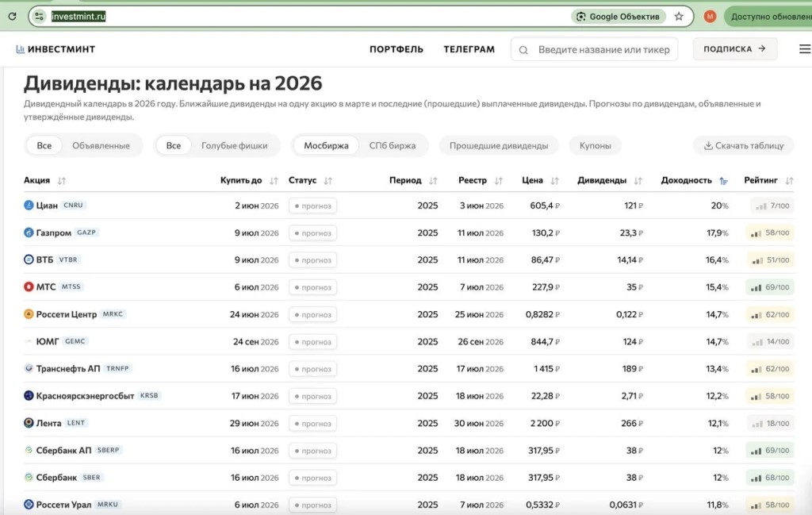Open site info icon in address bar

[x=40, y=16]
